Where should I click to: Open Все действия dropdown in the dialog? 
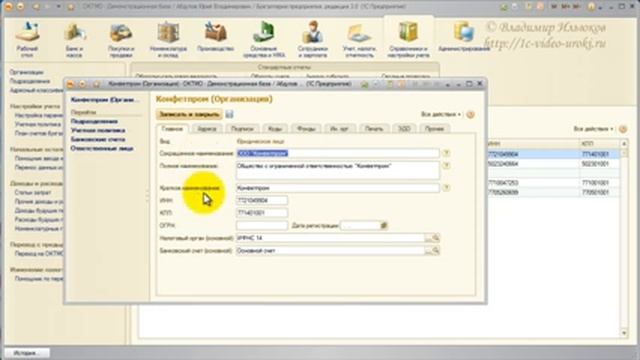(x=441, y=115)
